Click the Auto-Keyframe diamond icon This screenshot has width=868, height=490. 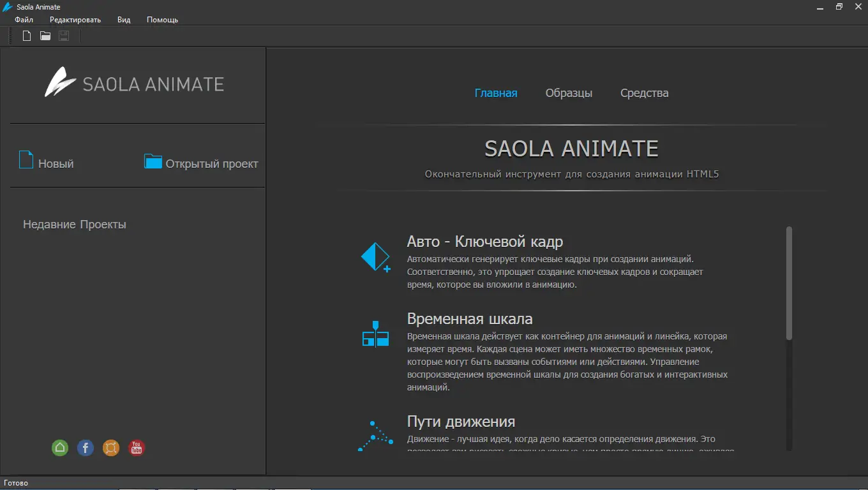(375, 257)
